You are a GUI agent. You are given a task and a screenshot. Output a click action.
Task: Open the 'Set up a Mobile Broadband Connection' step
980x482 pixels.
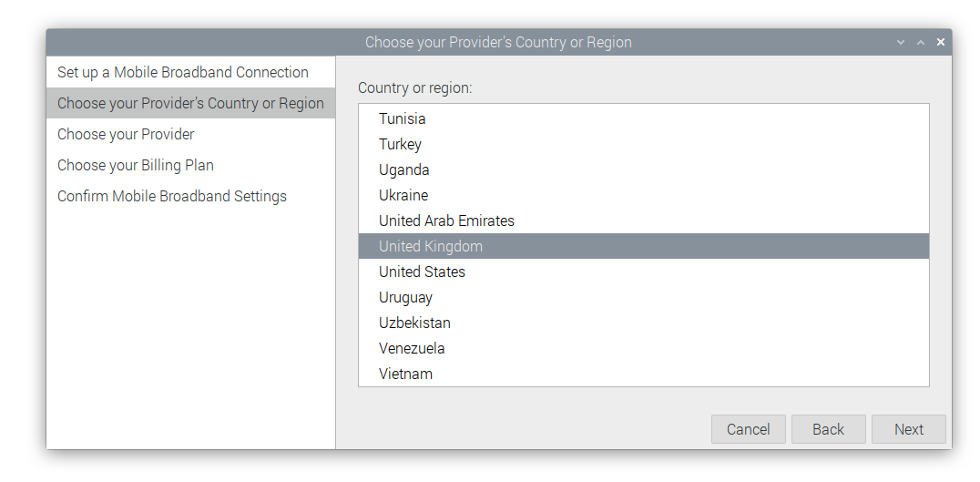click(x=183, y=72)
